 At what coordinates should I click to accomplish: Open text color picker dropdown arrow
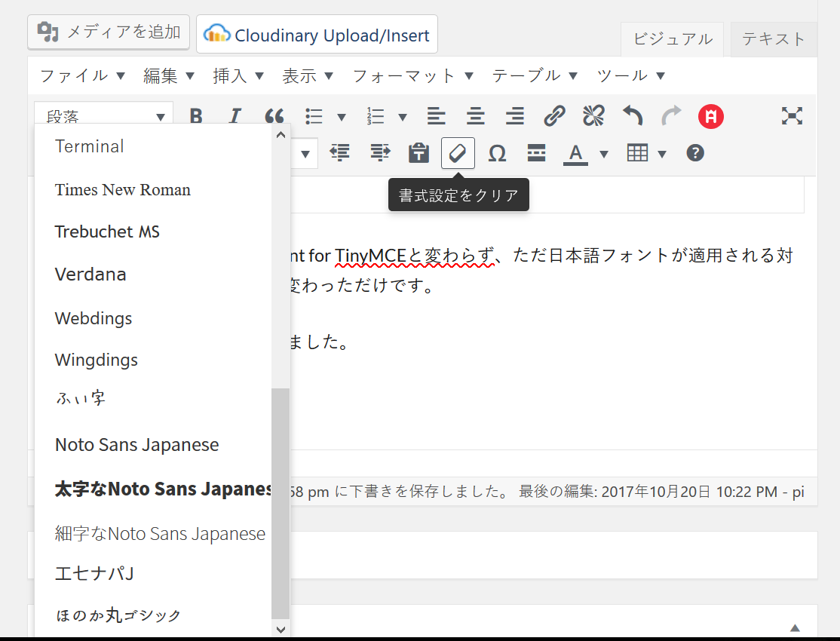(604, 155)
